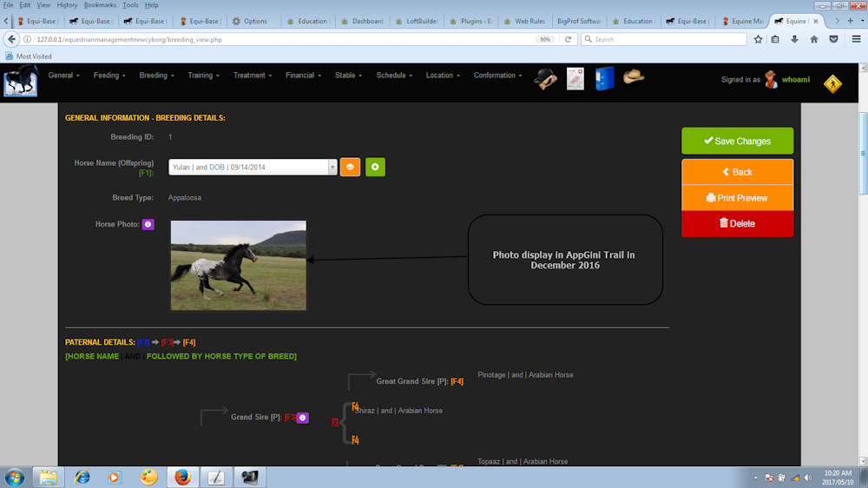Close the current Equine tab
868x488 pixels.
coord(815,21)
